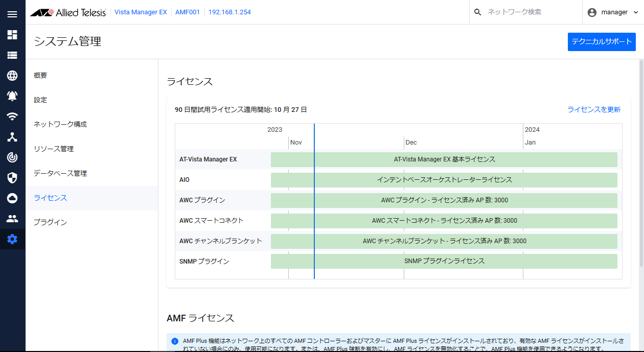Screen dimensions: 644x352
Task: Click the システム管理 page title
Action: point(67,42)
